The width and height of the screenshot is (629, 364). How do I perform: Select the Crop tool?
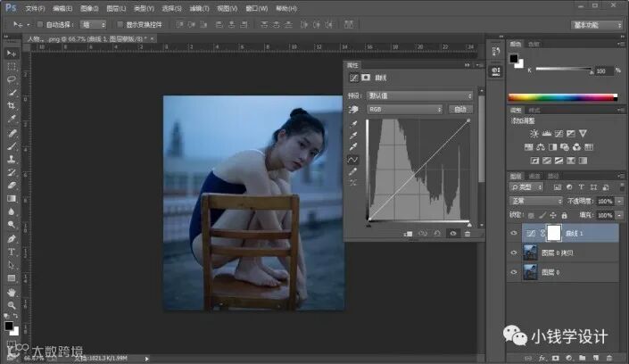click(12, 105)
